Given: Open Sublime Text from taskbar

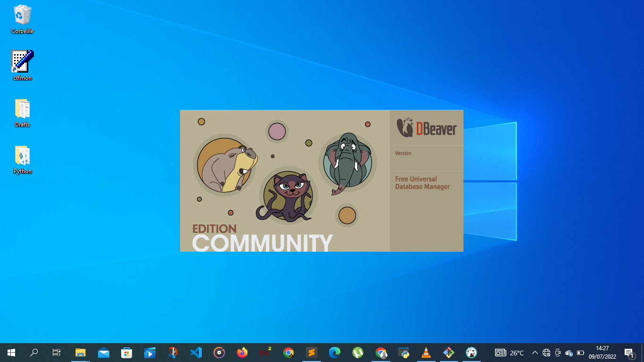Looking at the screenshot, I should 312,352.
